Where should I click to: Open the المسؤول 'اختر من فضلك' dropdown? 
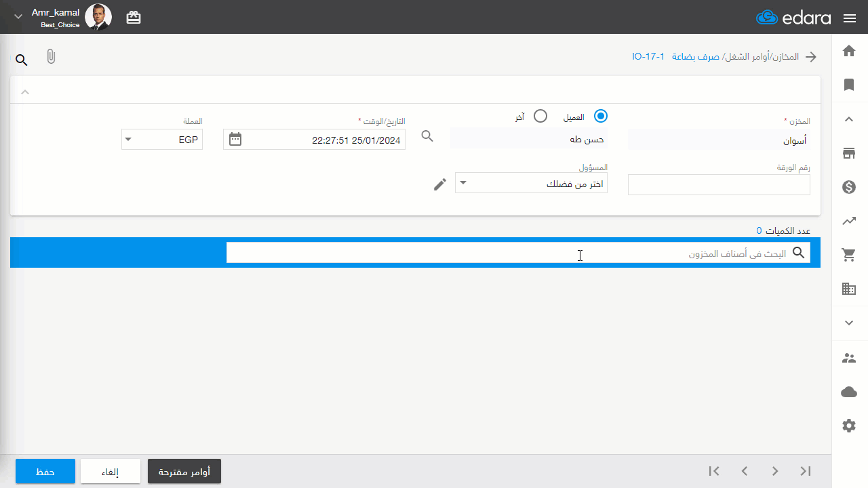click(x=531, y=183)
